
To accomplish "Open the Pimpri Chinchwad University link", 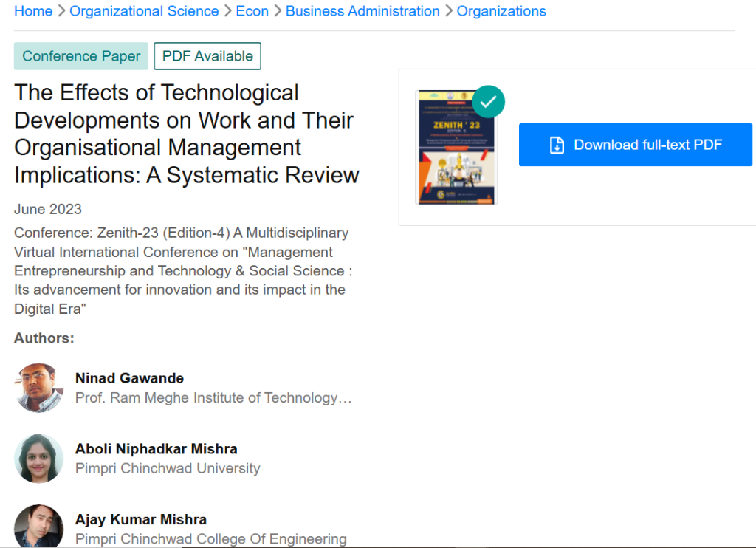I will pyautogui.click(x=168, y=468).
